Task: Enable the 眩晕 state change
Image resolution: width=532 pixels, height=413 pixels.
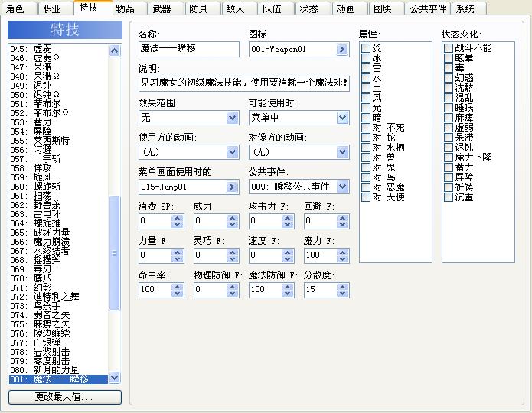Action: point(449,58)
